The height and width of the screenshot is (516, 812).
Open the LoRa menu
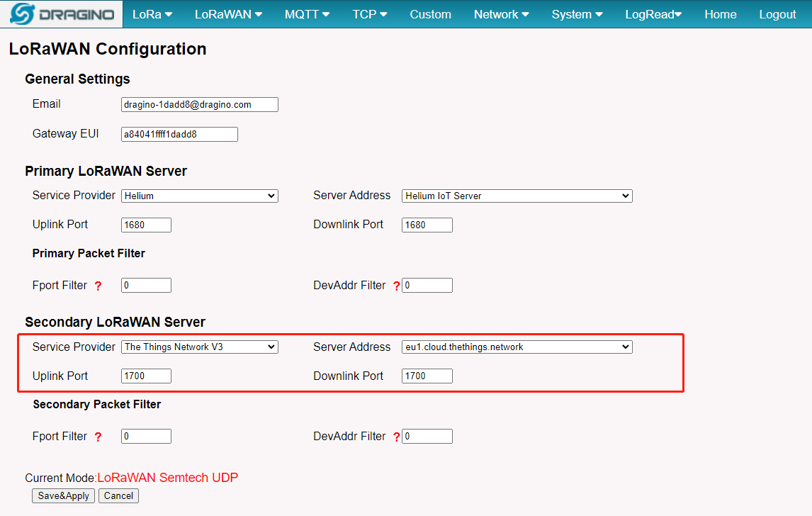(152, 14)
